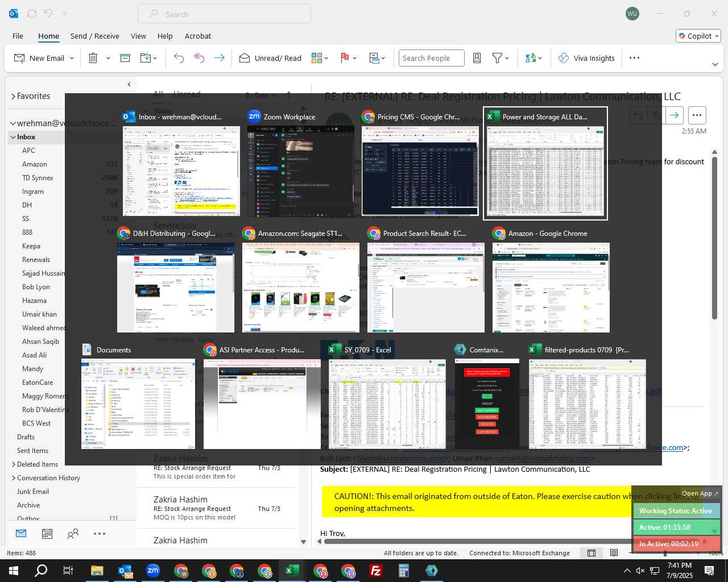This screenshot has width=728, height=582.
Task: Open the more actions button in reading pane
Action: tap(697, 115)
